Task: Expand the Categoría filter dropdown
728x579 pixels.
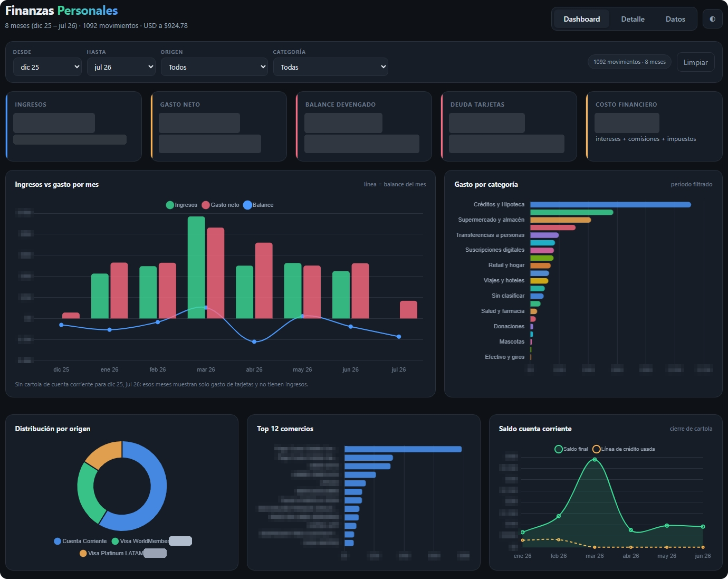Action: coord(331,67)
